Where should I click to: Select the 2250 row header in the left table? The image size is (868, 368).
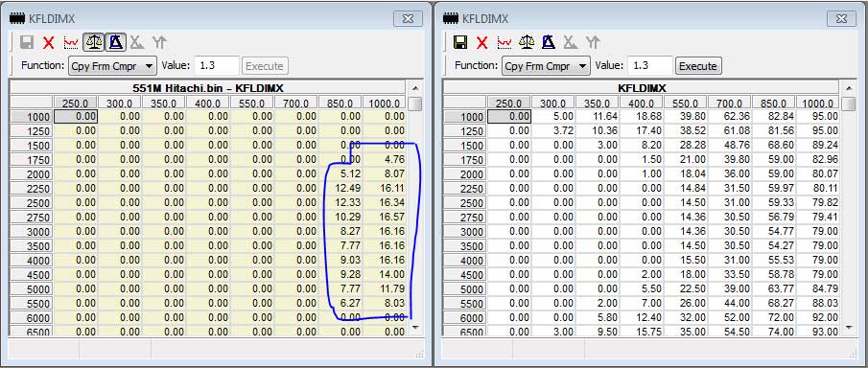pos(32,189)
